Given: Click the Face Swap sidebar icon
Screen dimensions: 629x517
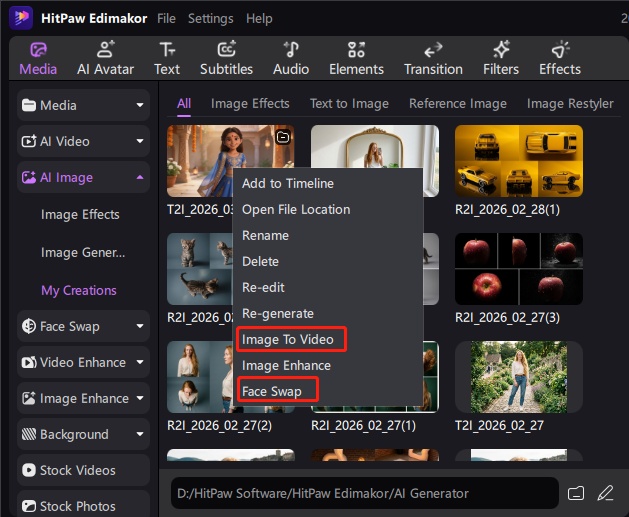Looking at the screenshot, I should [28, 326].
